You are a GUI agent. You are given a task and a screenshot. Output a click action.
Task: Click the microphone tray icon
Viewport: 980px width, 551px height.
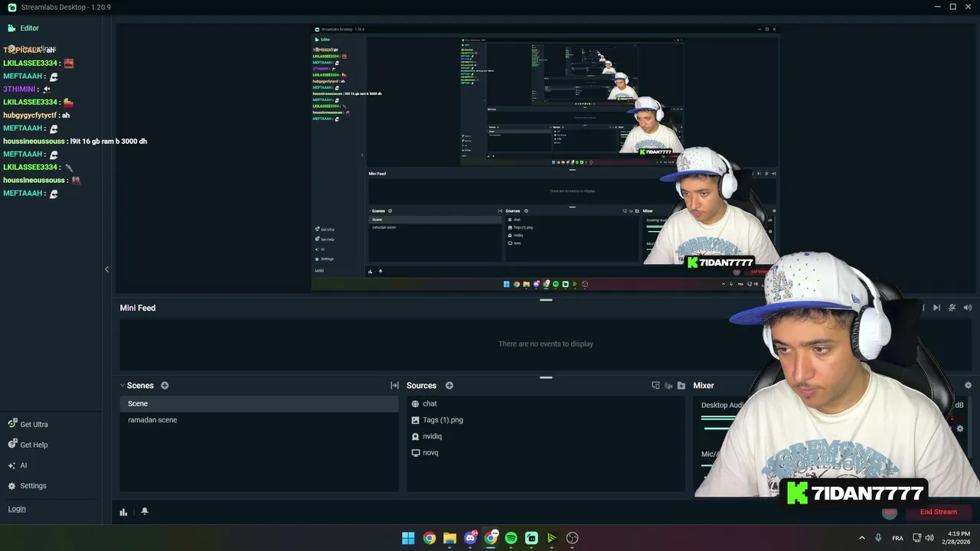click(x=877, y=538)
